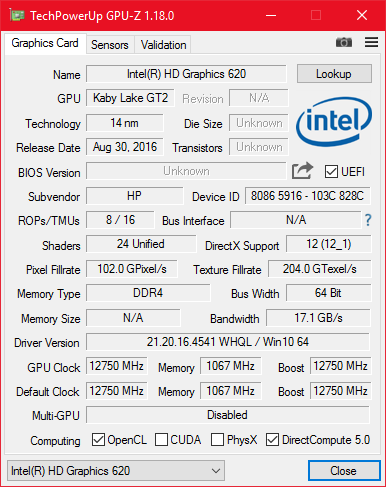Expand the Intel(R) HD Graphics 620 dropdown

[x=116, y=471]
